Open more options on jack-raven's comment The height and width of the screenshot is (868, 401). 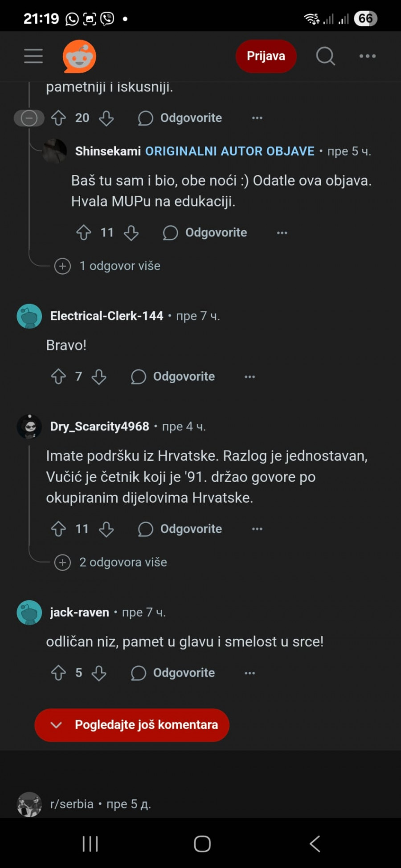250,673
